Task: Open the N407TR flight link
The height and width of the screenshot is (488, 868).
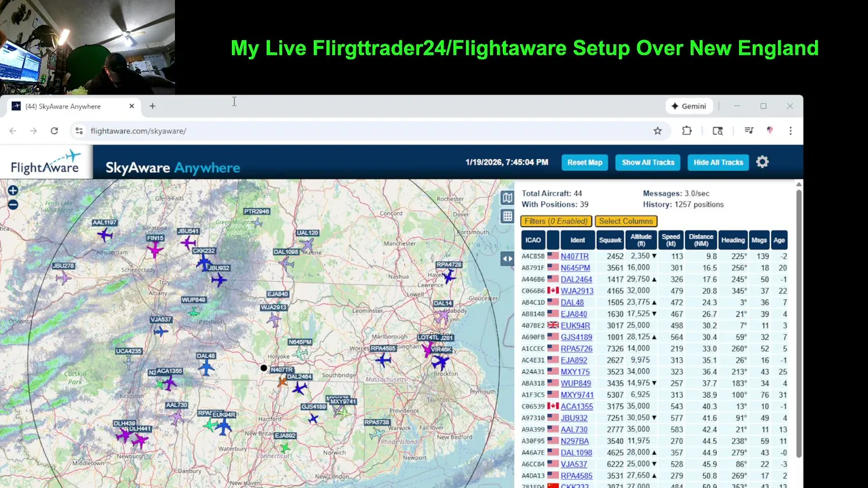Action: tap(574, 256)
